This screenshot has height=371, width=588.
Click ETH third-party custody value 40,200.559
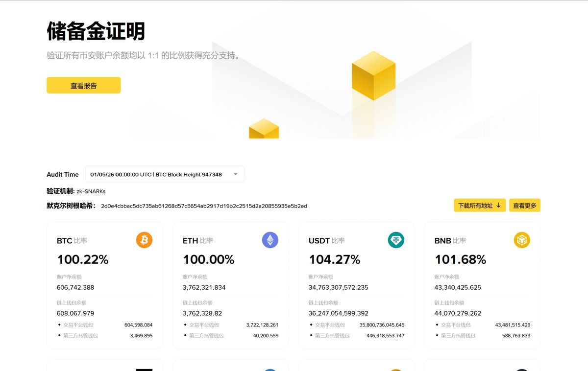pos(266,336)
